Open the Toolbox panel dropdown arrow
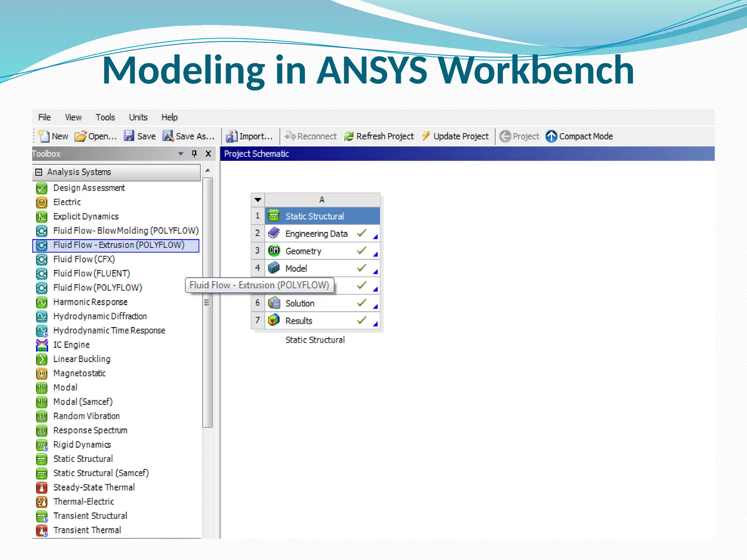This screenshot has height=560, width=747. click(x=181, y=154)
